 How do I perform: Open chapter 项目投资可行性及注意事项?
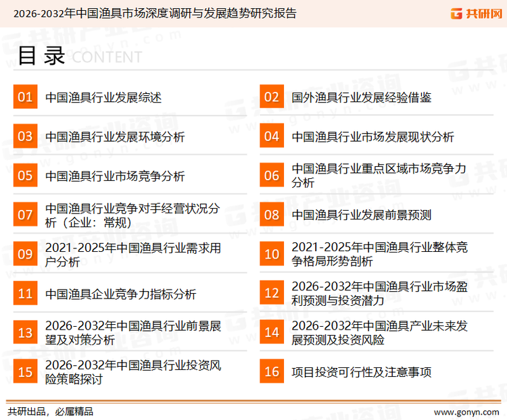click(362, 372)
